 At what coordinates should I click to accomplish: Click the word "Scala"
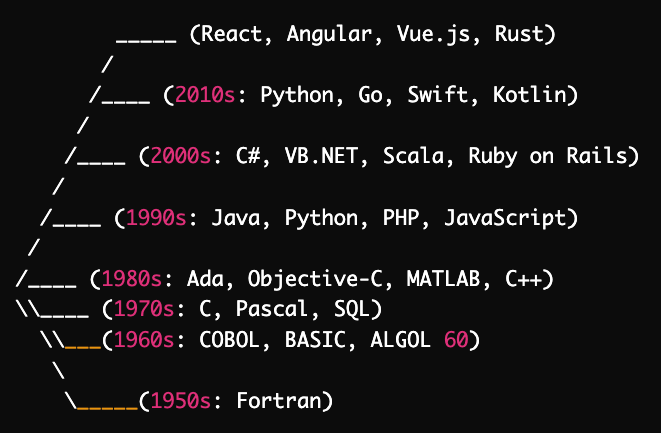click(413, 156)
